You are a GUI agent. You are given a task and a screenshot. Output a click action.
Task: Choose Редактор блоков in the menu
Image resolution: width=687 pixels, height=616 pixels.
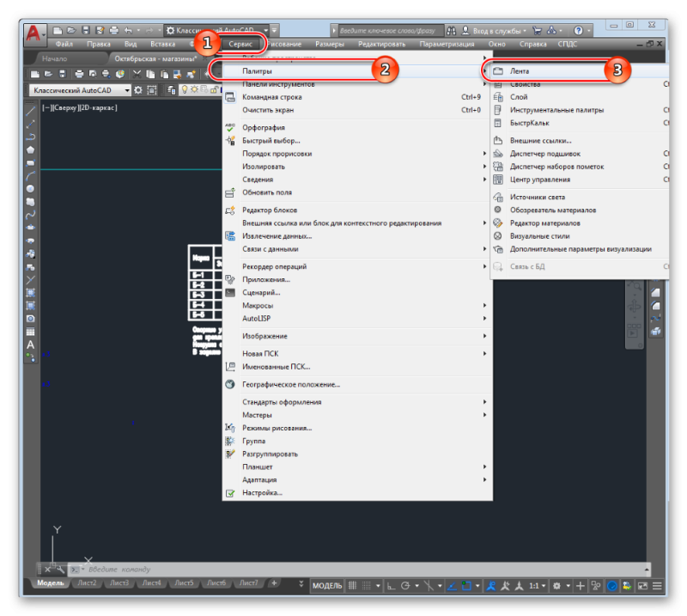click(357, 210)
